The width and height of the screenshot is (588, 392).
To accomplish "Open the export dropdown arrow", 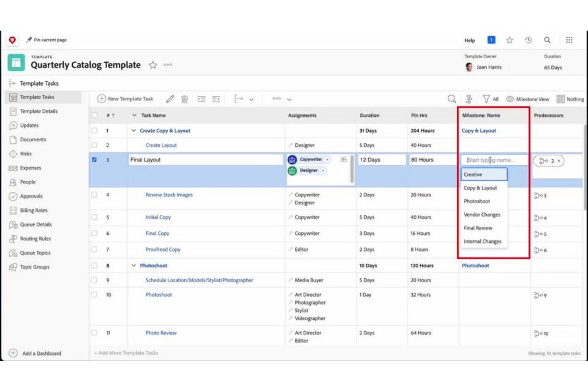I will [251, 99].
